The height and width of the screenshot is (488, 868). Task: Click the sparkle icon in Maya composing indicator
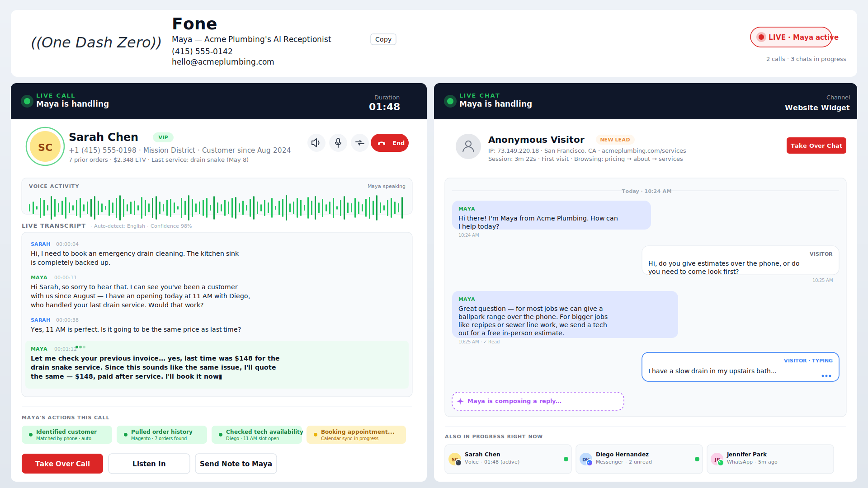click(460, 401)
